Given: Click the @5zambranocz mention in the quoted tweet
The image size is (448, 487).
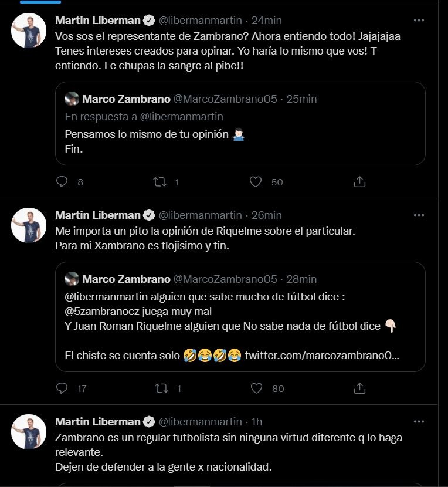Looking at the screenshot, I should pyautogui.click(x=102, y=311).
